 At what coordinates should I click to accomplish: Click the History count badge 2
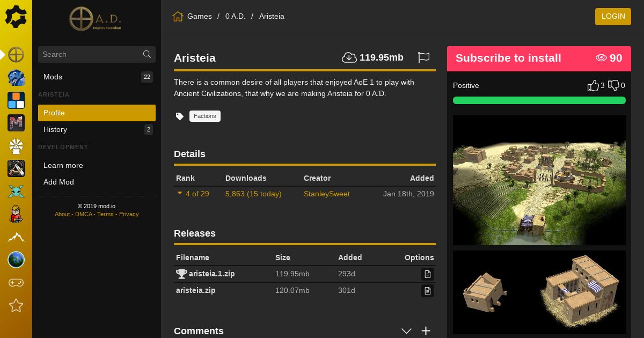coord(149,129)
